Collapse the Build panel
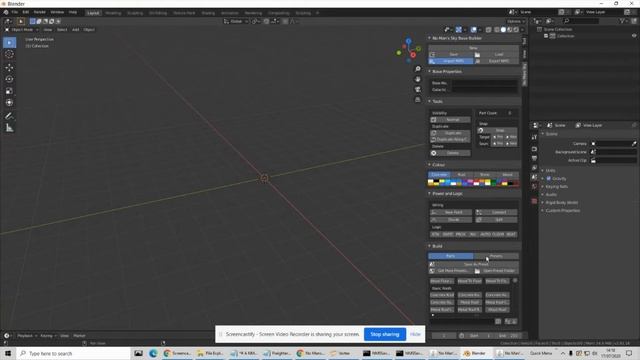The height and width of the screenshot is (360, 640). point(429,246)
